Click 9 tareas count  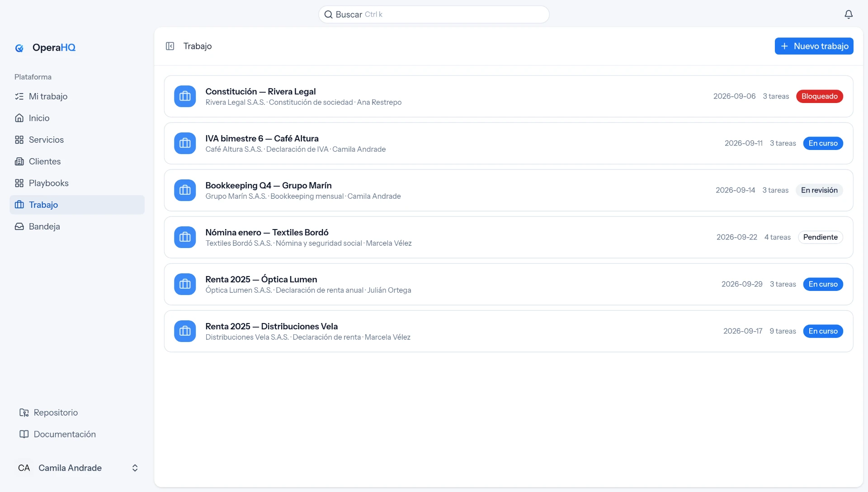pos(783,331)
